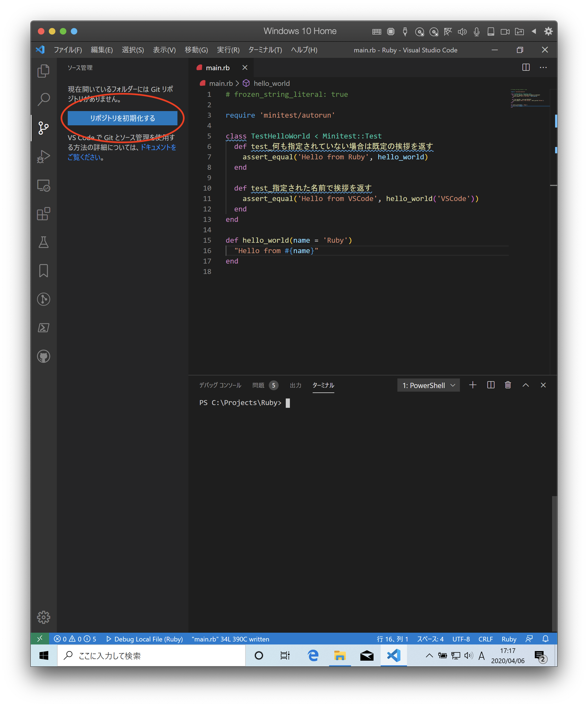This screenshot has height=707, width=588.
Task: Select the Run and Debug icon
Action: point(43,156)
